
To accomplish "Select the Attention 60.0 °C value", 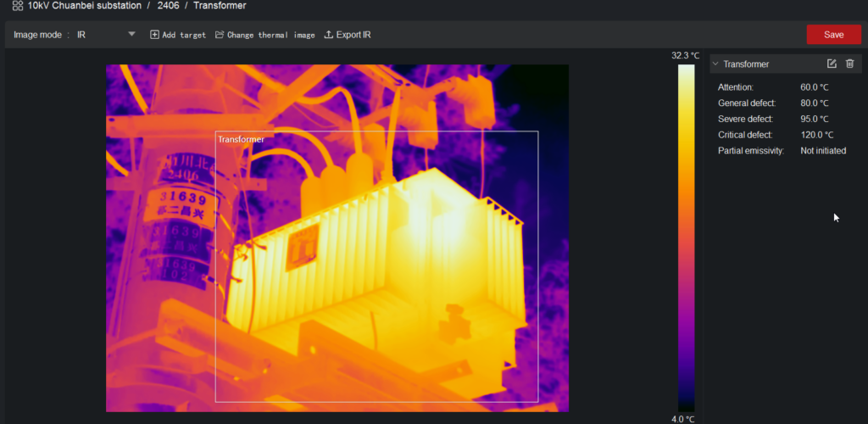I will tap(814, 87).
